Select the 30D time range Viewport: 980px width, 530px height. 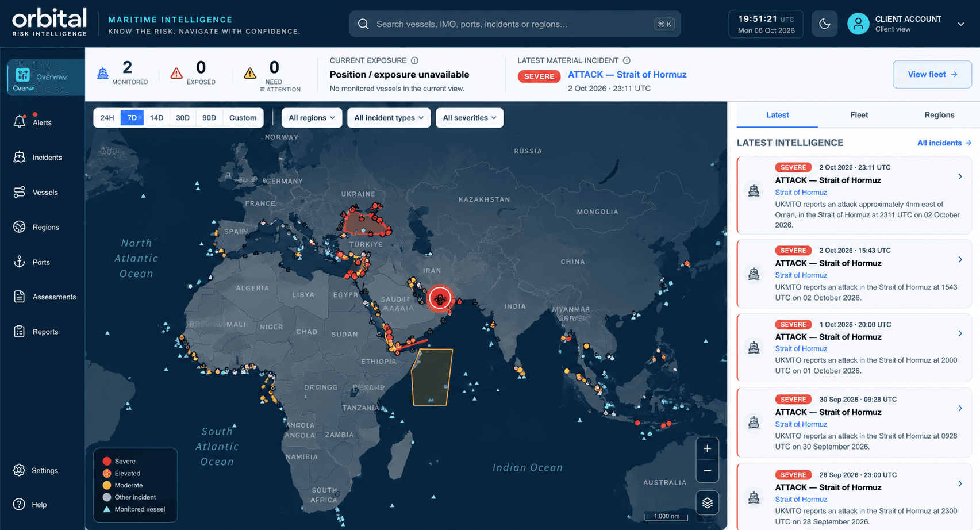click(x=183, y=118)
